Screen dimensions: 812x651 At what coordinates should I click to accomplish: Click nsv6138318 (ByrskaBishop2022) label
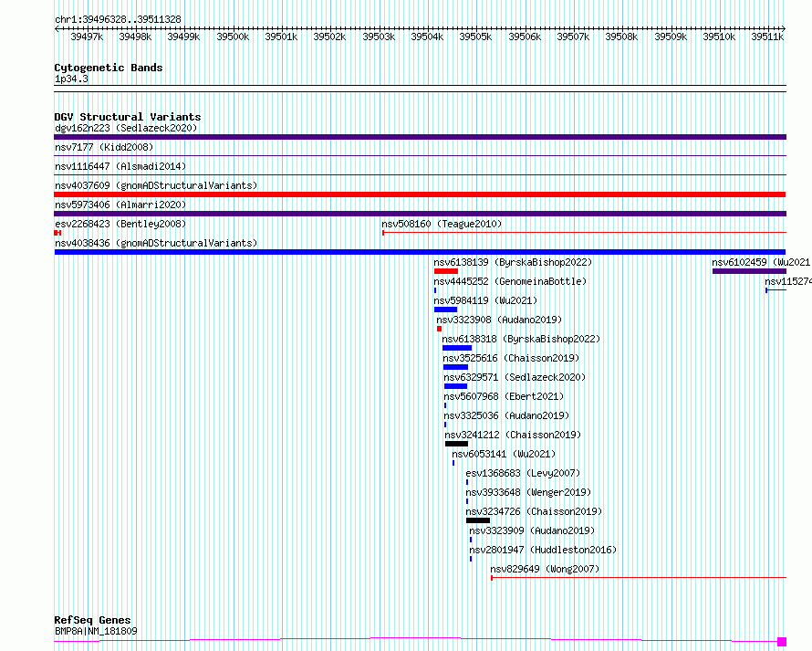521,339
